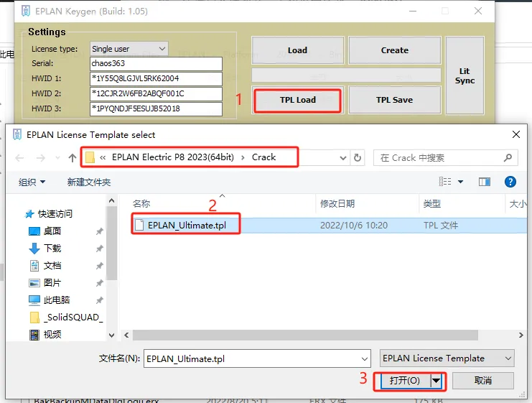Click the search magnifier icon
The height and width of the screenshot is (403, 532).
tap(508, 158)
